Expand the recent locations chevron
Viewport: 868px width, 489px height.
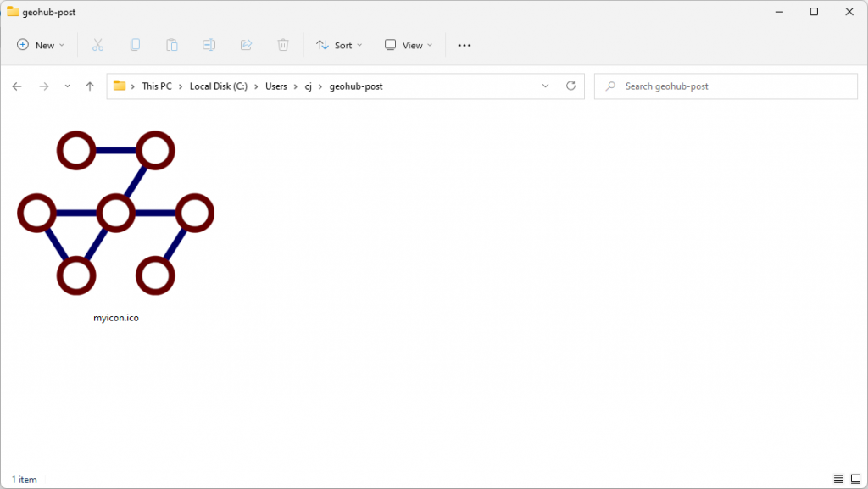click(x=67, y=86)
